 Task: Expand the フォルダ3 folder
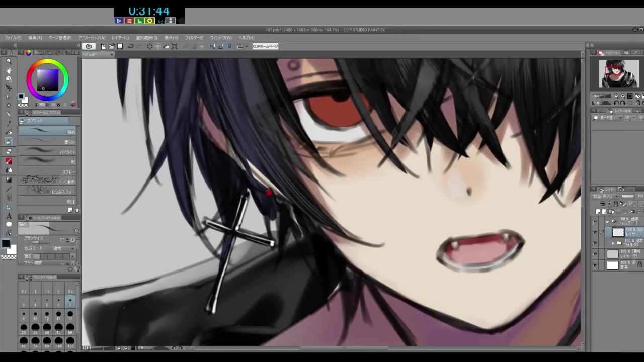(x=613, y=243)
